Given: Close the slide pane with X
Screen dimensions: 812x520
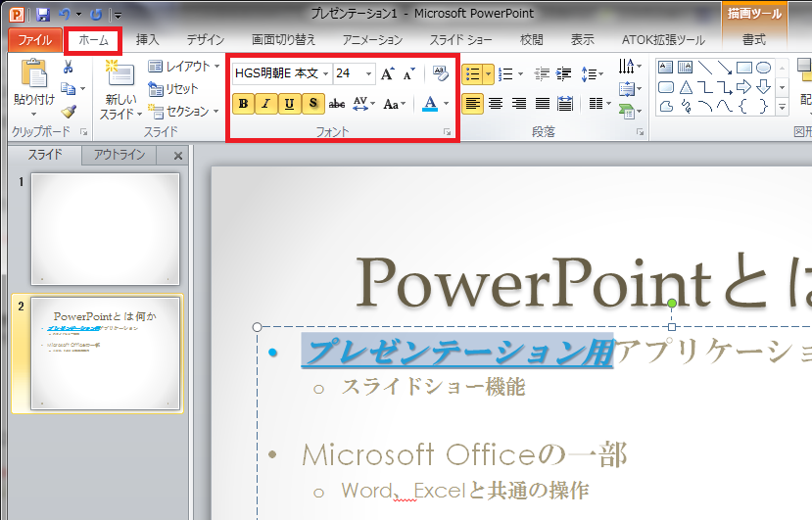Looking at the screenshot, I should (178, 156).
